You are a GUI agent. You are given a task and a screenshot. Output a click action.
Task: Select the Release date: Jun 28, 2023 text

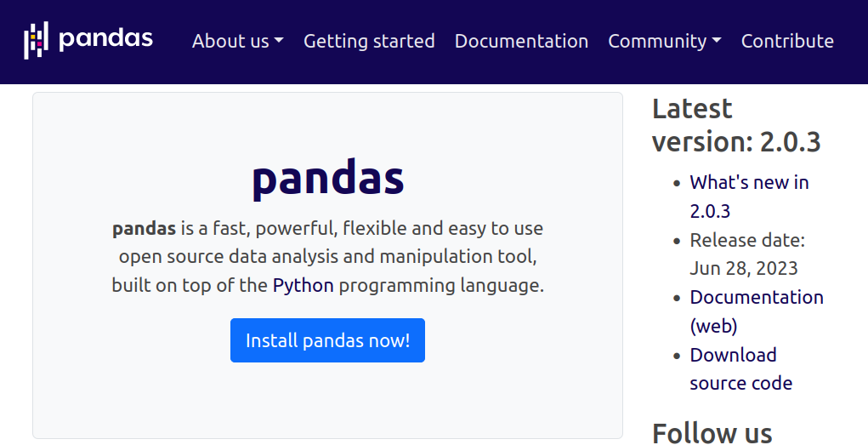click(x=747, y=254)
